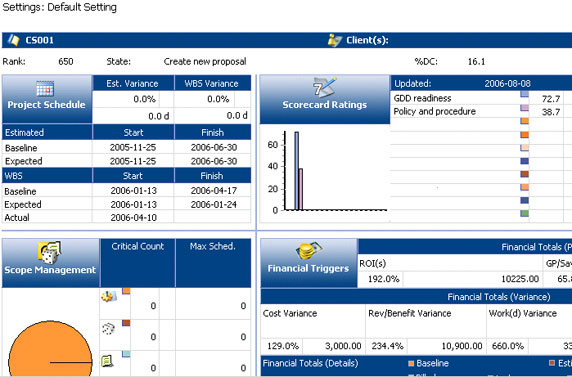
Task: Click the cost amount 3,000.00
Action: click(343, 346)
